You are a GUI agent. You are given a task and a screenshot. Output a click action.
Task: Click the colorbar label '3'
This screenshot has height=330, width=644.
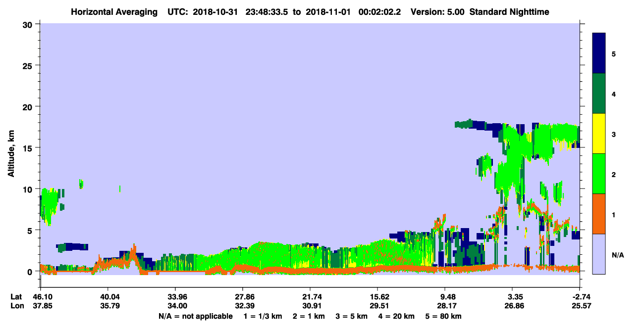(x=614, y=134)
